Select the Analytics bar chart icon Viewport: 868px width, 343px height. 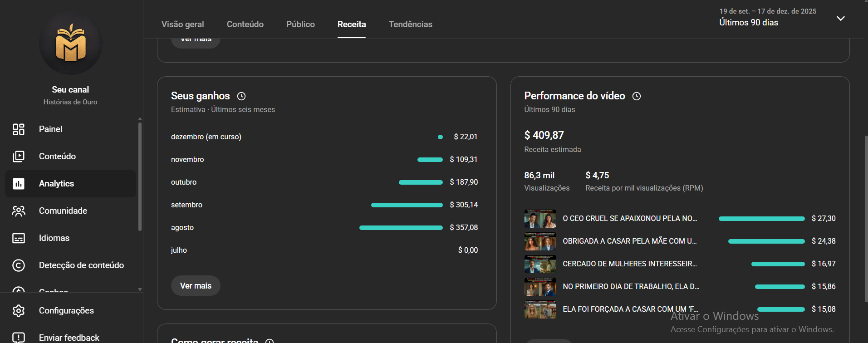click(19, 184)
